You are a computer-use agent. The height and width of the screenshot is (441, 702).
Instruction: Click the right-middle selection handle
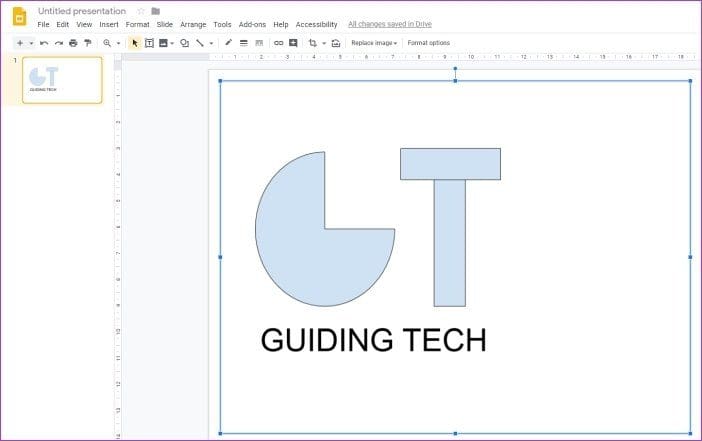690,257
